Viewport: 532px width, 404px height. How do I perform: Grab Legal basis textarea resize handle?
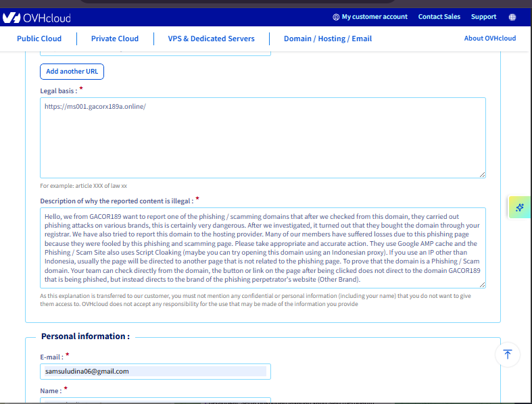tap(482, 174)
